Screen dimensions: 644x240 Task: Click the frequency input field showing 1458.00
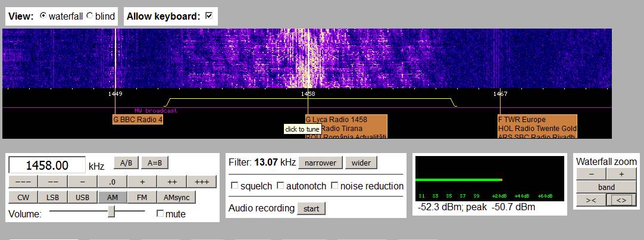click(x=48, y=165)
